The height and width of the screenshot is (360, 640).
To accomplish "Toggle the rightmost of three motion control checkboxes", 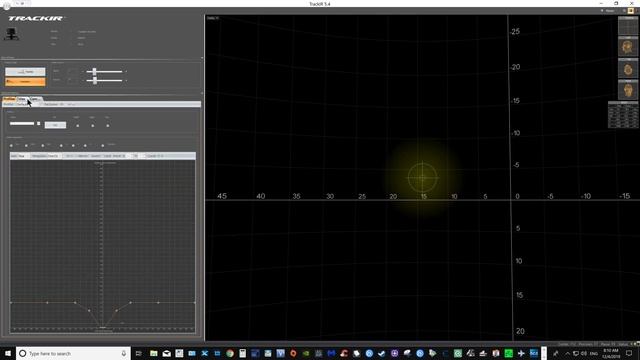I will (108, 126).
